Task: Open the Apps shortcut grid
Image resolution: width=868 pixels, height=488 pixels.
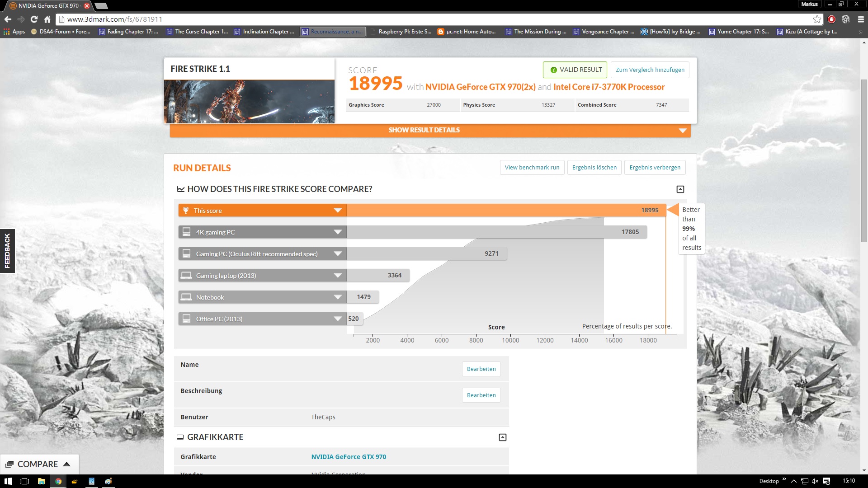Action: pos(14,32)
